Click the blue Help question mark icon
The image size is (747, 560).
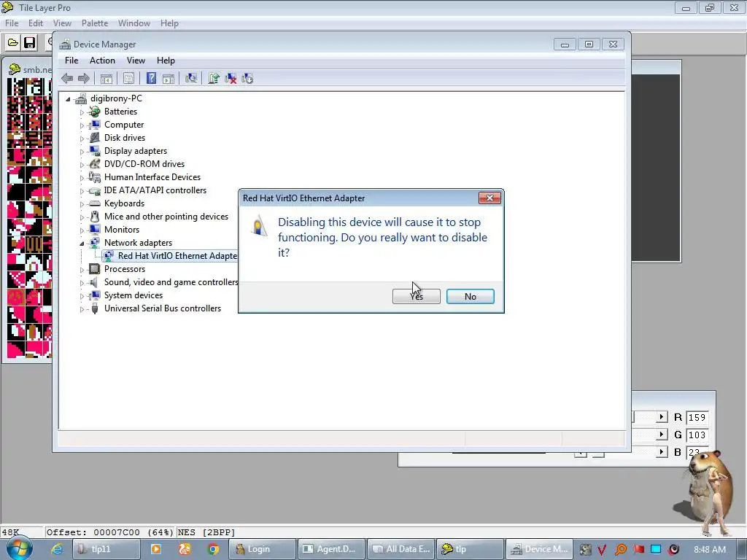(151, 78)
